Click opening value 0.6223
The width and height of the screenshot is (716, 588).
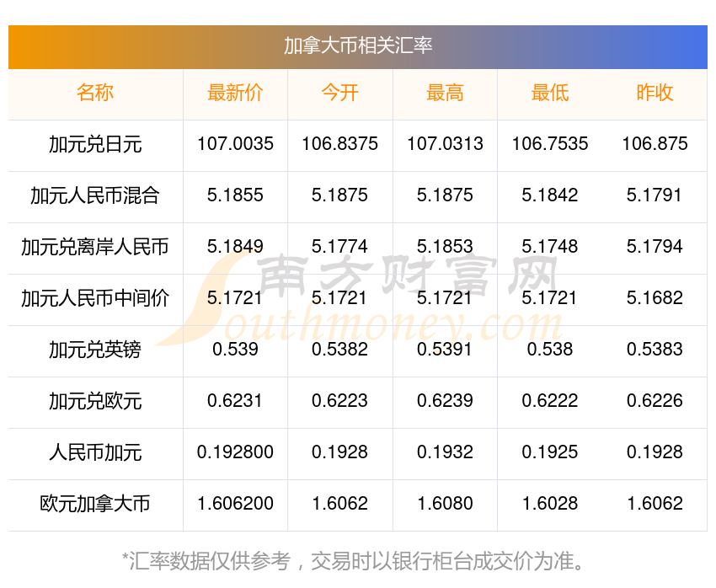[x=339, y=401]
